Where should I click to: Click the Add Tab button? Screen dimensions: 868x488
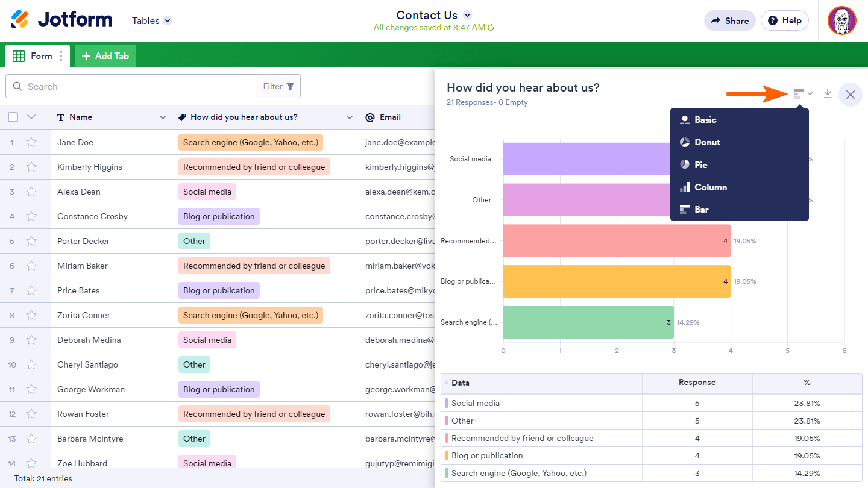(x=105, y=56)
